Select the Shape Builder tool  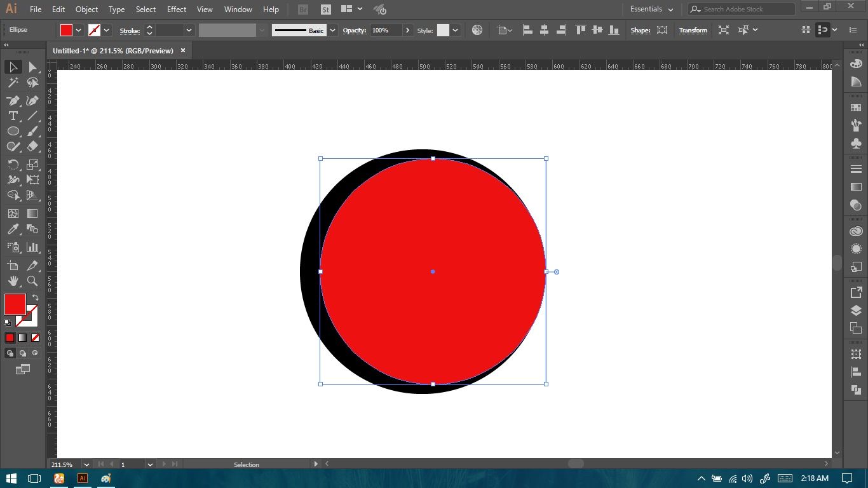[13, 195]
